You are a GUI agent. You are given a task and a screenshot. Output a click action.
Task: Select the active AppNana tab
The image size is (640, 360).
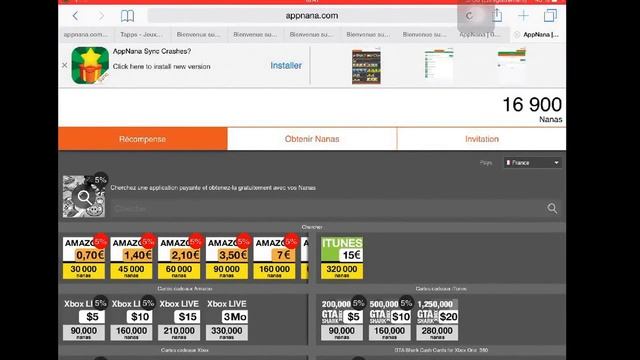[x=538, y=35]
